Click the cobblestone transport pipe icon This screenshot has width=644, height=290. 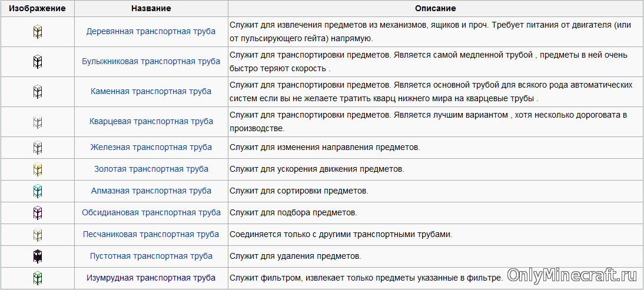[38, 61]
